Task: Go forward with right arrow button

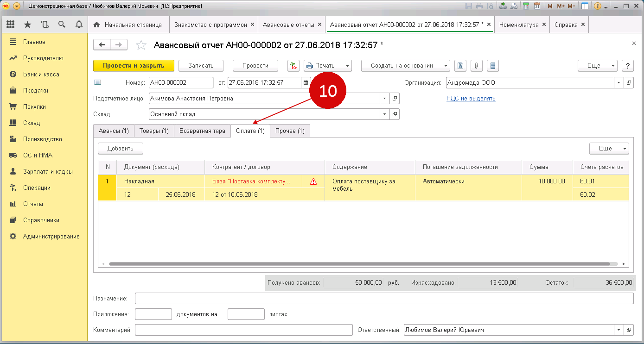Action: (118, 44)
